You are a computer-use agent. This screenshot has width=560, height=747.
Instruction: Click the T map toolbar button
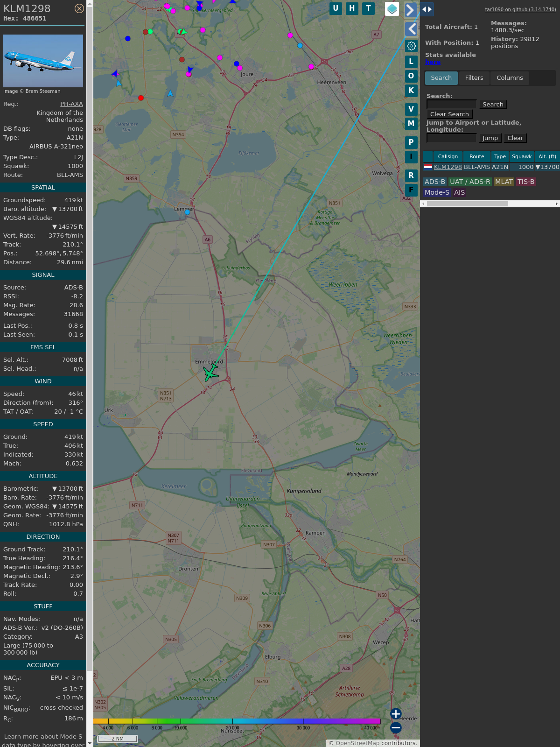click(x=368, y=8)
